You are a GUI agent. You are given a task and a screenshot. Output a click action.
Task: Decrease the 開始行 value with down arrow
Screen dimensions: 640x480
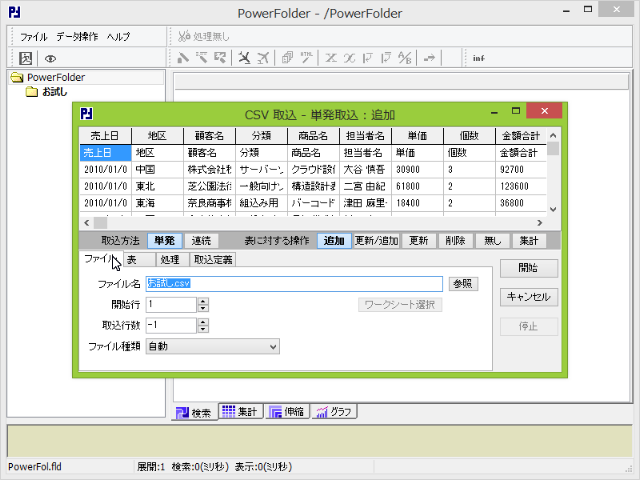(203, 308)
